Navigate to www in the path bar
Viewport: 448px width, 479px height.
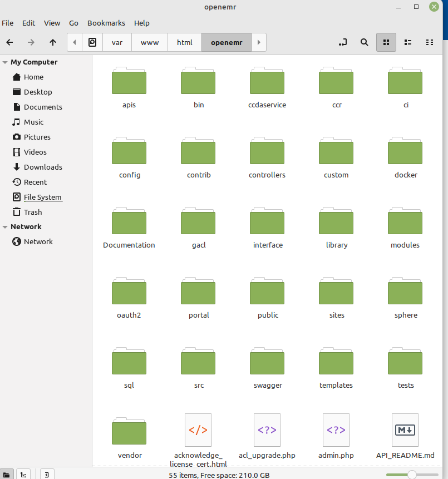150,42
